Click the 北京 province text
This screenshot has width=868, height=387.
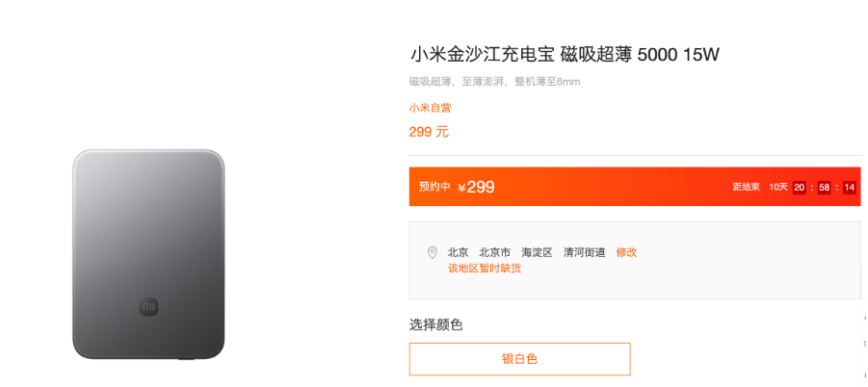tap(459, 252)
